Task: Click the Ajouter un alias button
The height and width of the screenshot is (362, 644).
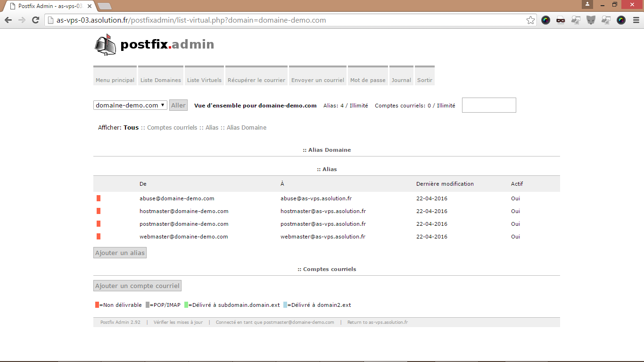Action: click(x=120, y=253)
